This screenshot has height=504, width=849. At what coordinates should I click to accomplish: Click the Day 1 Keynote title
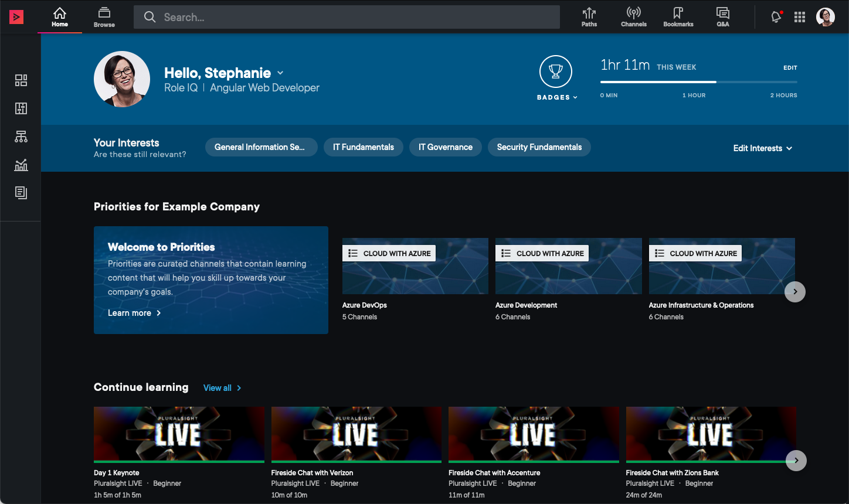pos(117,473)
